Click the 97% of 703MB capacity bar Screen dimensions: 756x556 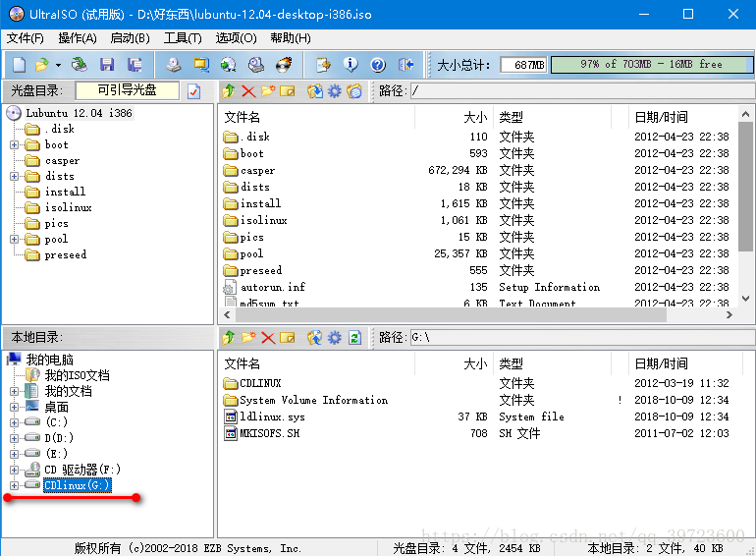coord(651,65)
